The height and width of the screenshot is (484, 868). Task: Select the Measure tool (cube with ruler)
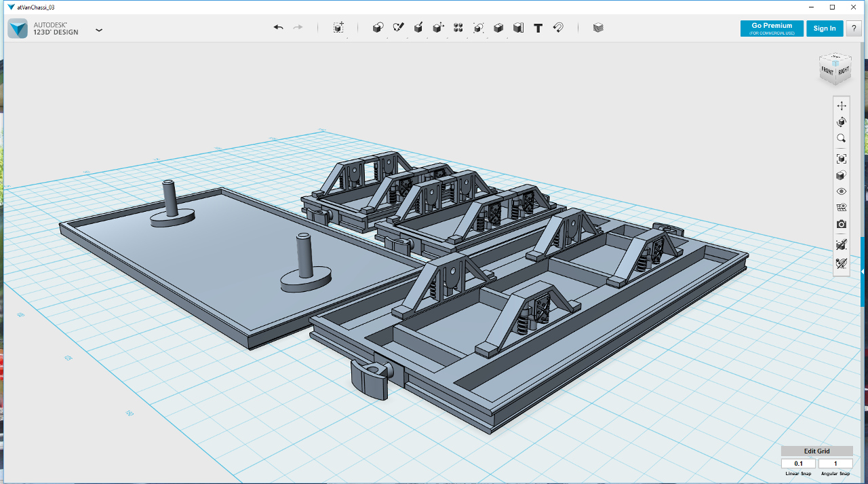[518, 28]
